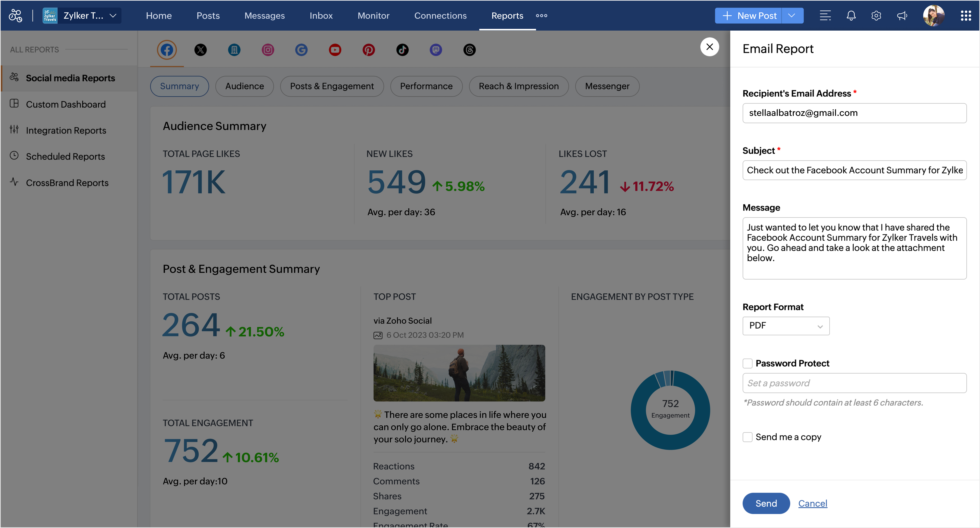
Task: Switch to the Pinterest channel icon
Action: 368,50
